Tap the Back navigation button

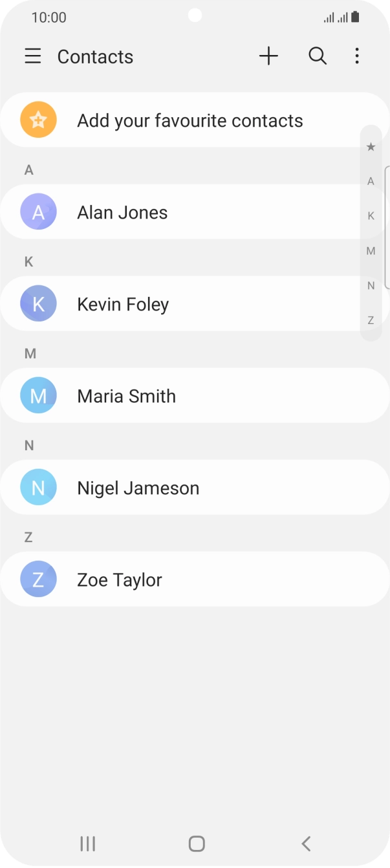(305, 843)
